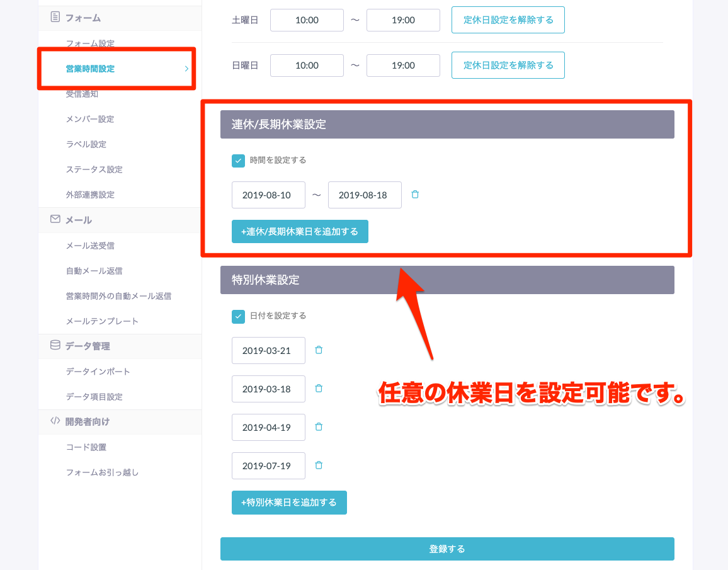Remove the 2019-03-18 special holiday

click(319, 389)
